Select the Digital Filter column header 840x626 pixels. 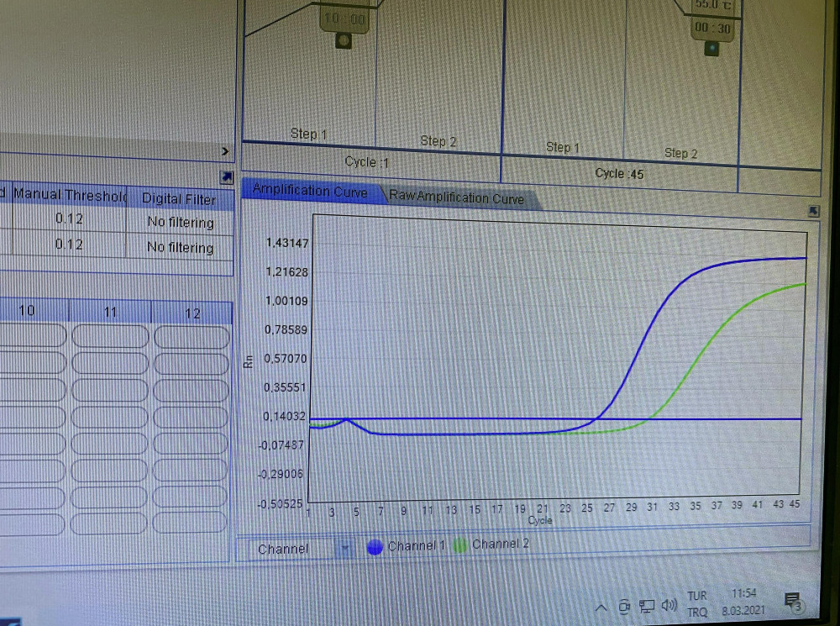click(x=180, y=199)
